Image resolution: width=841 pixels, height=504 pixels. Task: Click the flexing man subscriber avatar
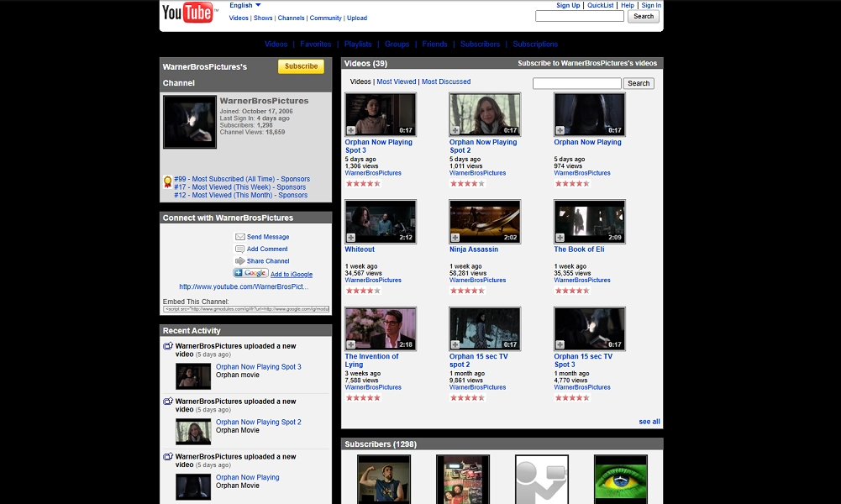click(x=384, y=480)
